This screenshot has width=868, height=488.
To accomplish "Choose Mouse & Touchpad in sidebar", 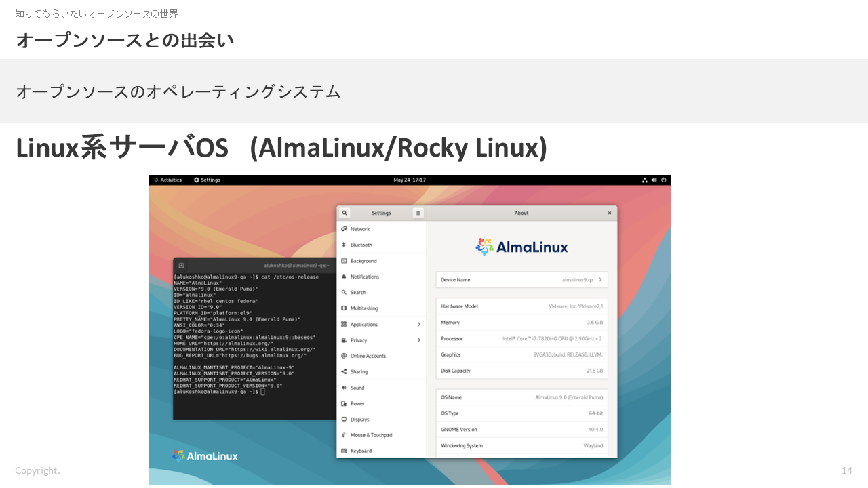I will 371,435.
